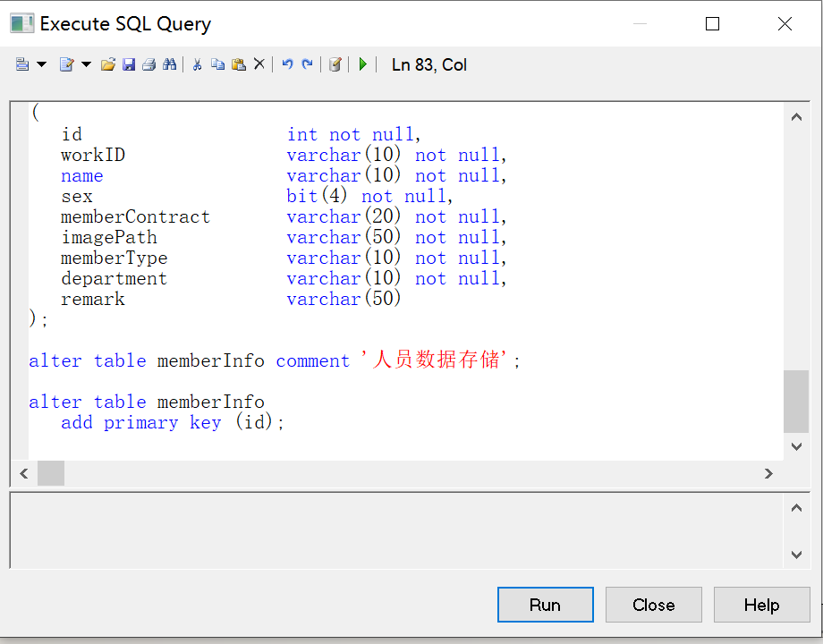Expand the editor menu dropdown arrow
This screenshot has width=823, height=644.
pos(41,64)
